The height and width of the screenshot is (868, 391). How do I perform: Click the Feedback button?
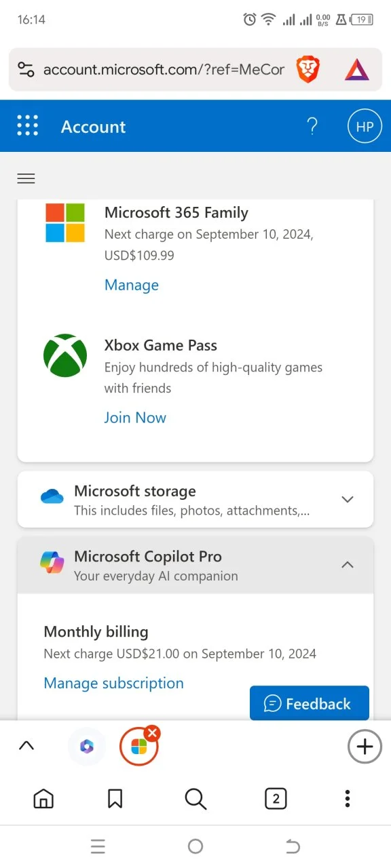(310, 703)
